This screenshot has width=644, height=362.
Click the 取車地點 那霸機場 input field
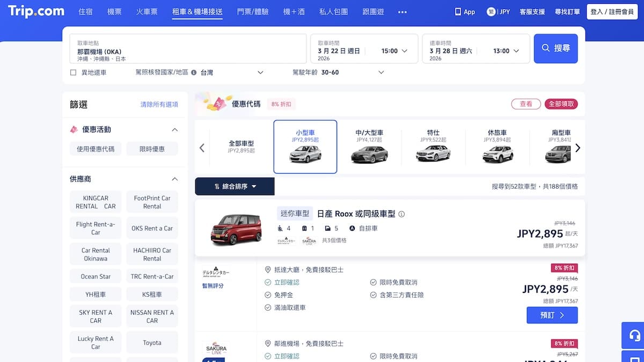(188, 49)
